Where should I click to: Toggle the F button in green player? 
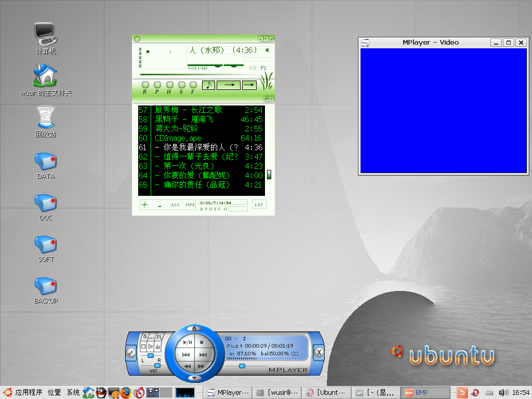click(193, 85)
